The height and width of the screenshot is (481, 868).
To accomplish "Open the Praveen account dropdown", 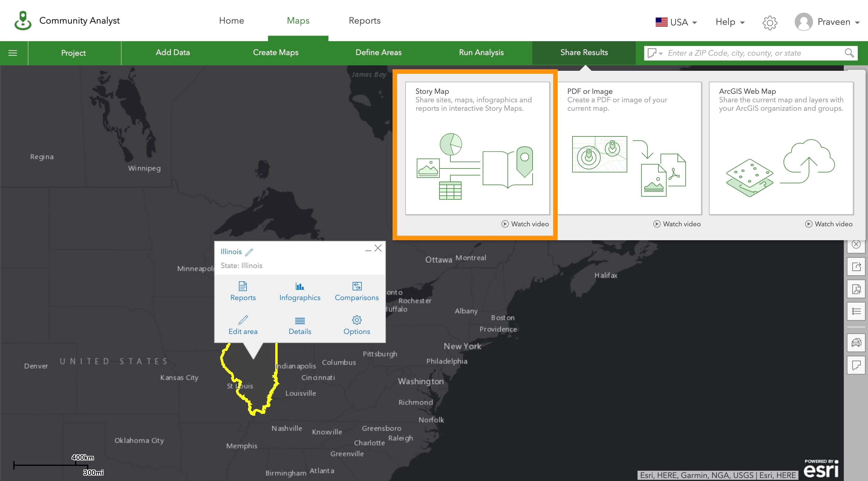I will click(827, 22).
